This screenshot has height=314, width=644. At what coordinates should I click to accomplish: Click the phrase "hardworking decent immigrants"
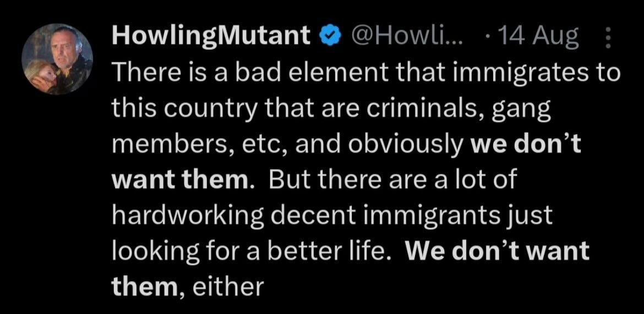click(x=304, y=217)
